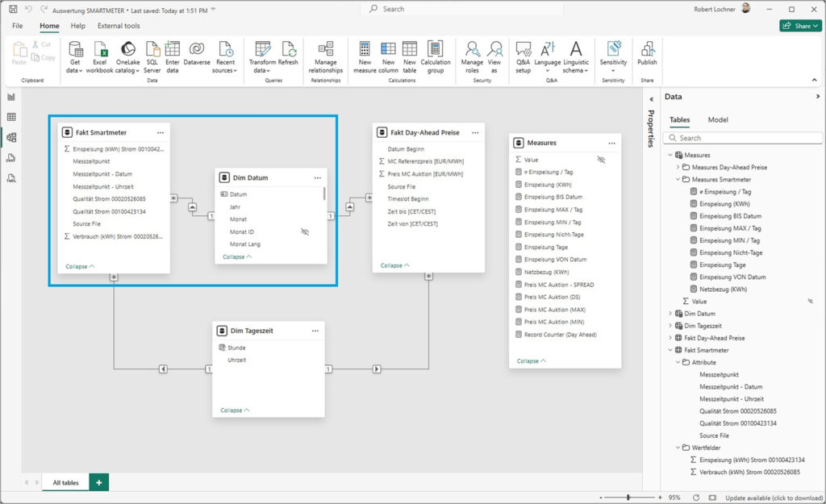
Task: Zoom in using the plus button
Action: click(x=660, y=498)
